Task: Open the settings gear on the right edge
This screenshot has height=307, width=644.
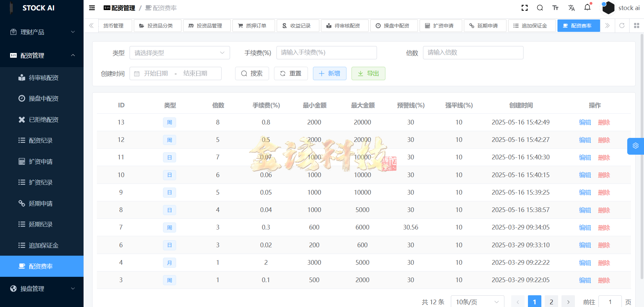Action: point(636,146)
